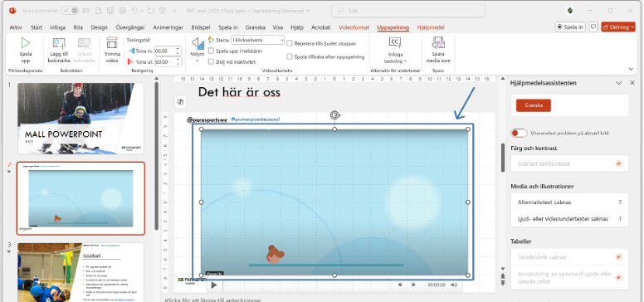Click the Tona in value field

(164, 51)
